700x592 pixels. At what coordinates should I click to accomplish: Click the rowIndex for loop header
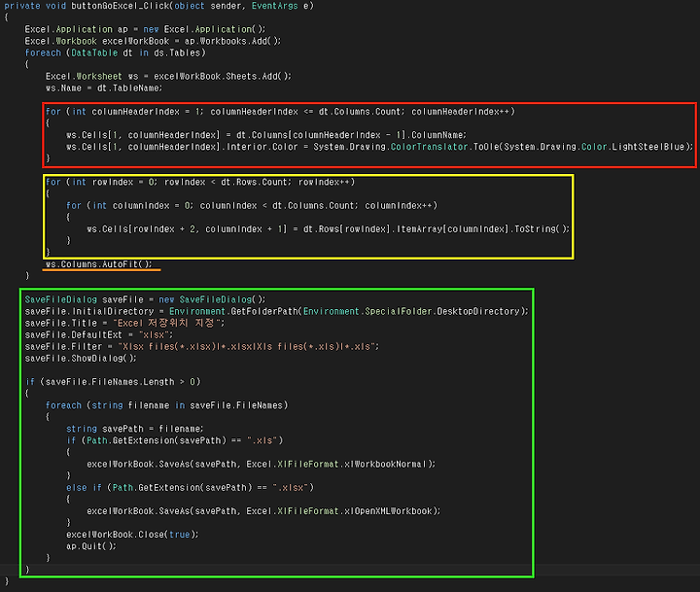pyautogui.click(x=200, y=182)
